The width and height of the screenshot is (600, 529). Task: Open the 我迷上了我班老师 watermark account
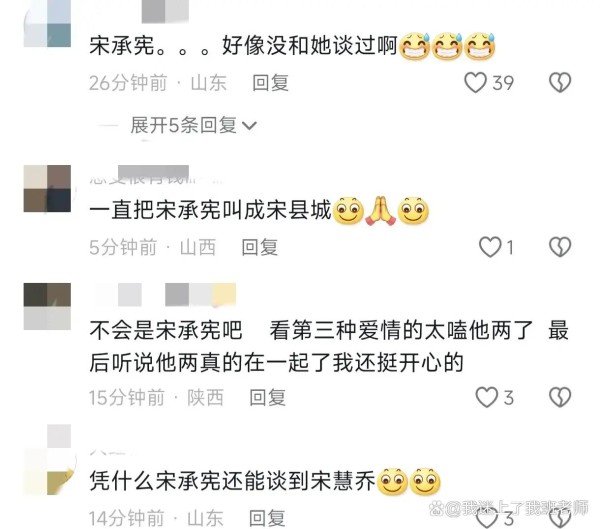tap(509, 508)
